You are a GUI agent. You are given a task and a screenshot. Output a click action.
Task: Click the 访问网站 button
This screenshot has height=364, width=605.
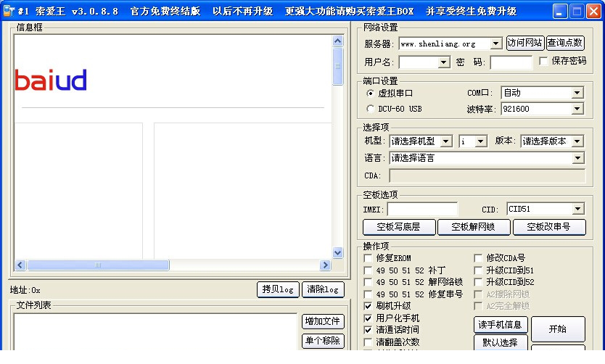coord(524,43)
